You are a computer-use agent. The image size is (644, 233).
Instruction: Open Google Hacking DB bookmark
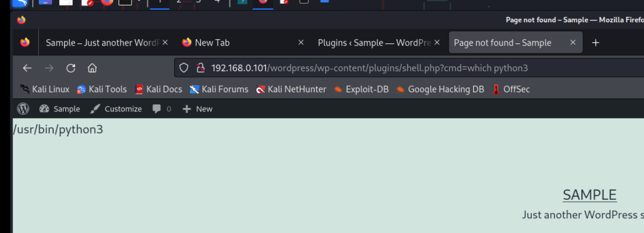pos(440,89)
